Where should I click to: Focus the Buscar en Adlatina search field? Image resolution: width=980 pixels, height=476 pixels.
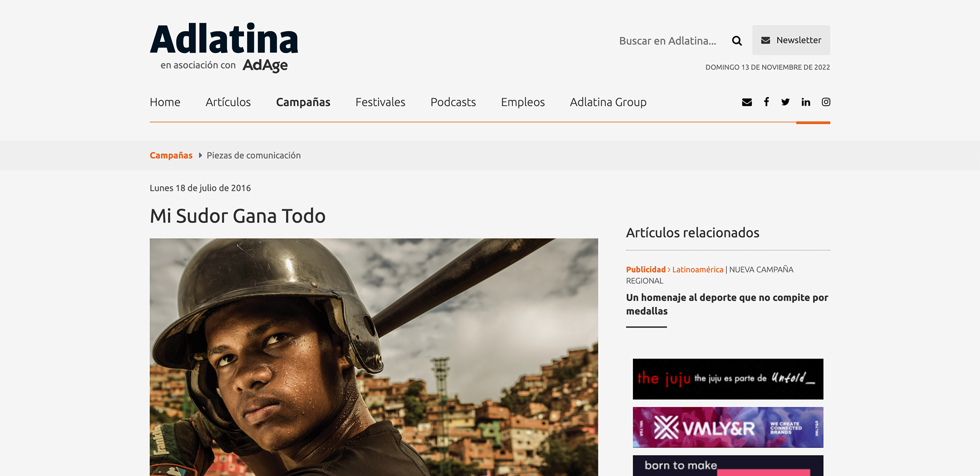click(x=668, y=41)
